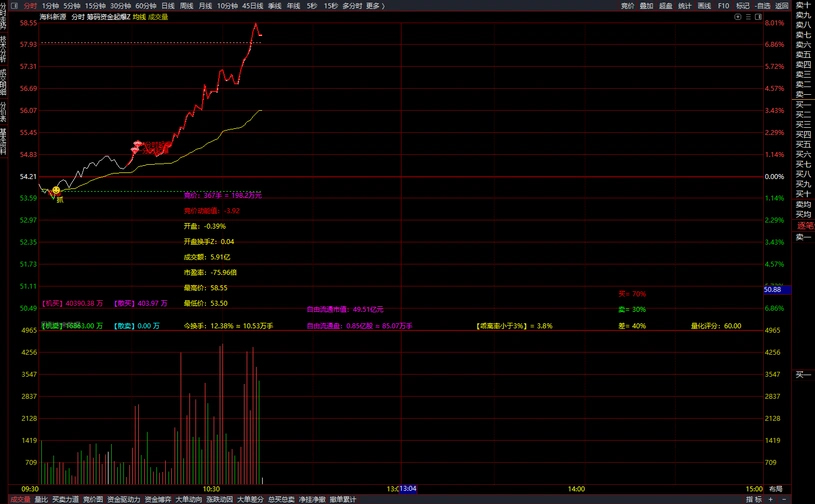815x504 pixels.
Task: Switch to the 周线 chart
Action: [187, 6]
